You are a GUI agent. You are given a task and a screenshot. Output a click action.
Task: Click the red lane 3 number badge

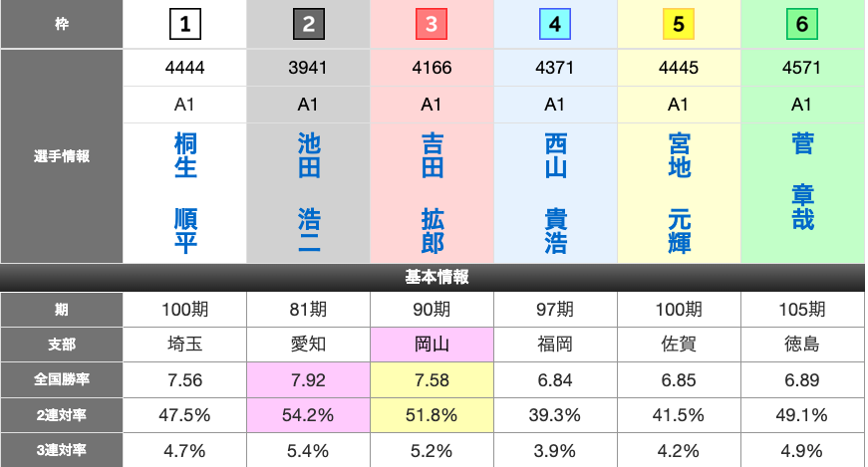click(x=432, y=25)
